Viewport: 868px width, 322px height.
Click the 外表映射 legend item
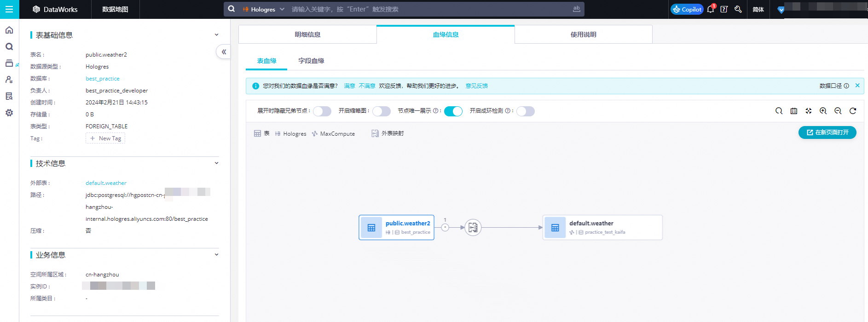point(388,133)
